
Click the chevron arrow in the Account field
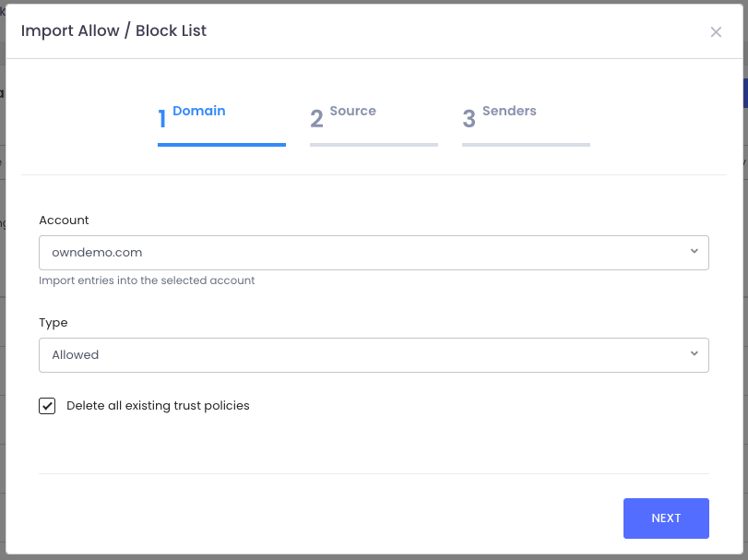pos(694,252)
